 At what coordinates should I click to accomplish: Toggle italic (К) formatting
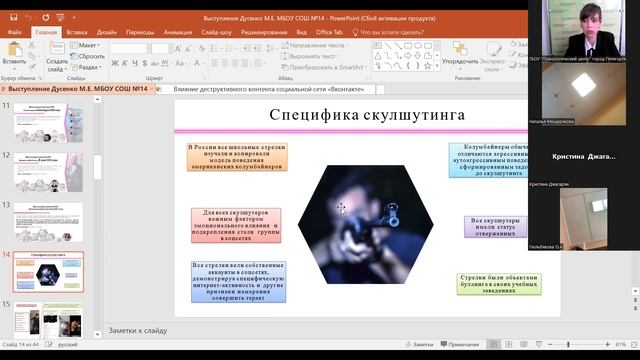tap(124, 63)
